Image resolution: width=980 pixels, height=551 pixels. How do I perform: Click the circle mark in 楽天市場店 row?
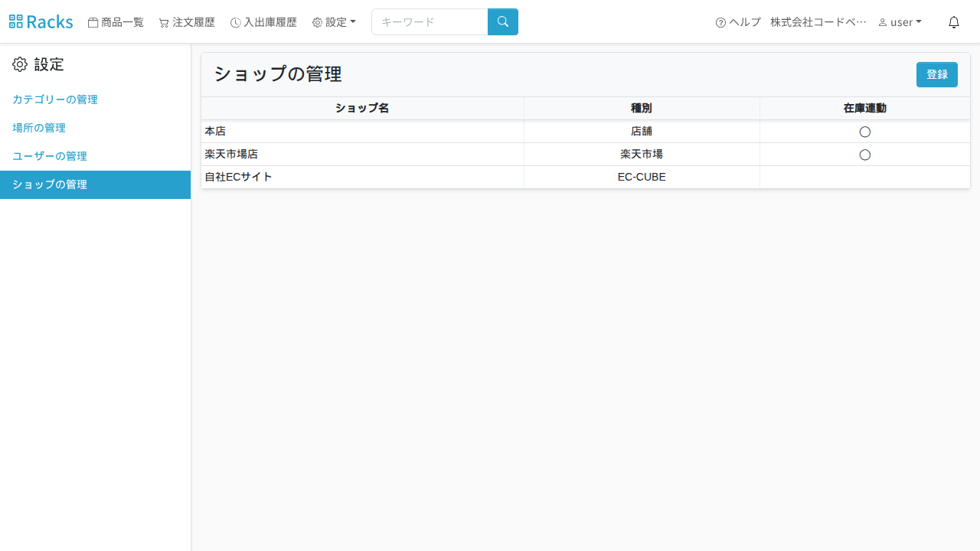[x=865, y=155]
